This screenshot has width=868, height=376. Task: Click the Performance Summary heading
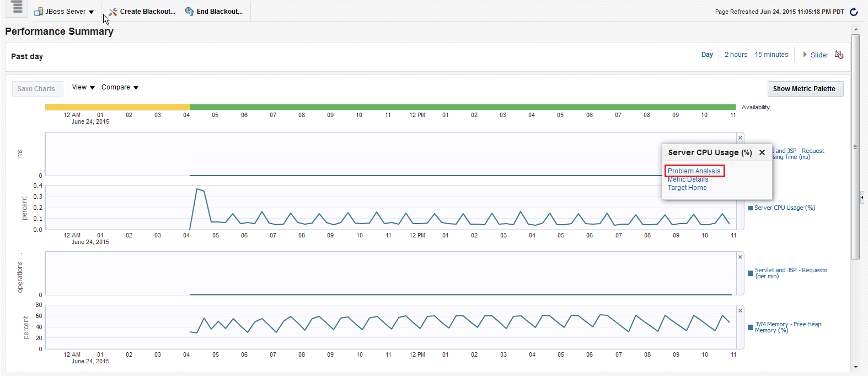click(x=59, y=31)
